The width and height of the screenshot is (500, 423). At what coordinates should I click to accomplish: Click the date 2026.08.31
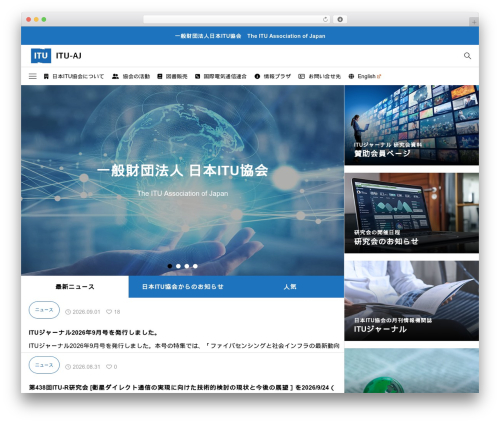click(x=86, y=367)
